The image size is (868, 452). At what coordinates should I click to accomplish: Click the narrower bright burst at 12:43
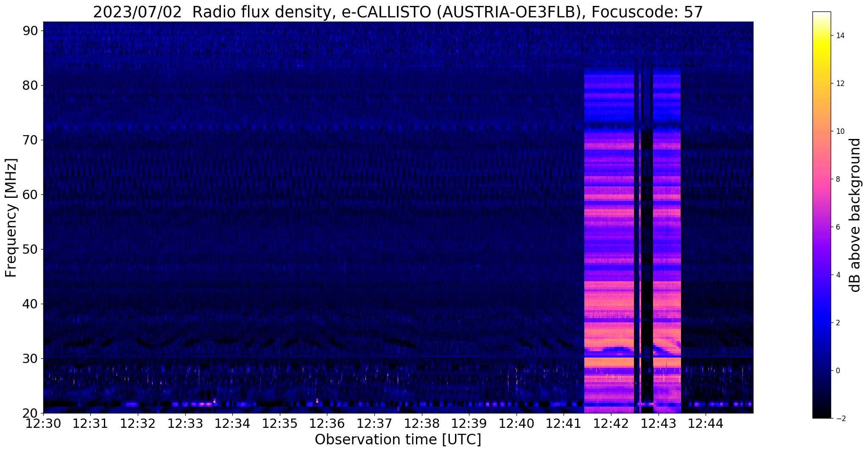pyautogui.click(x=667, y=240)
